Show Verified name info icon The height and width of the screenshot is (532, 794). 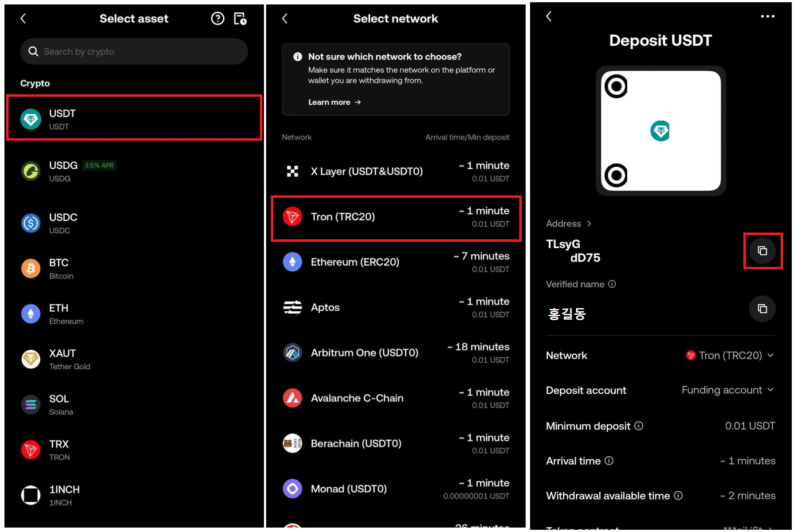[612, 284]
